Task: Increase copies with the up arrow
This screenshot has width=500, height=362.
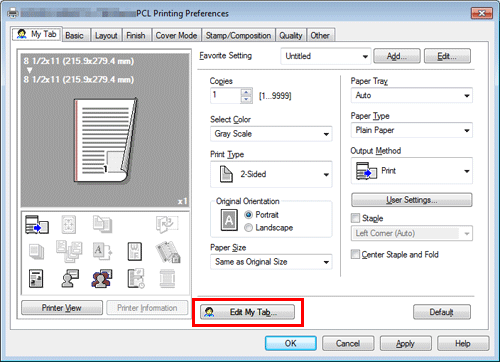Action: (x=246, y=92)
